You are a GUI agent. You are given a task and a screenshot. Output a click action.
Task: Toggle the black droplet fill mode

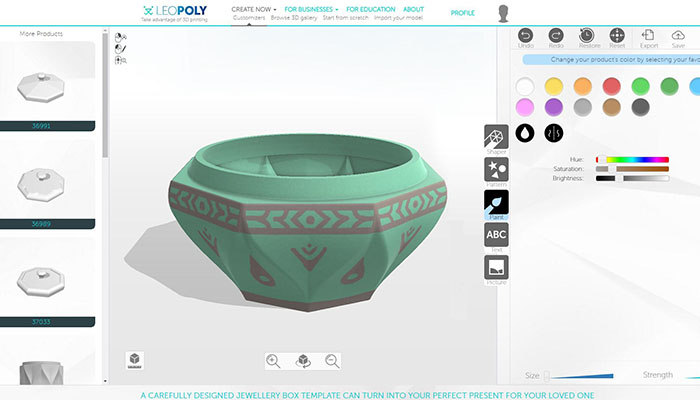[525, 133]
